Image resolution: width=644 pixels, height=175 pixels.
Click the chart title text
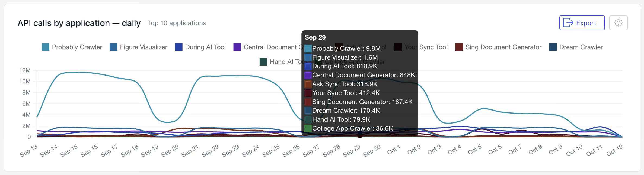click(79, 23)
